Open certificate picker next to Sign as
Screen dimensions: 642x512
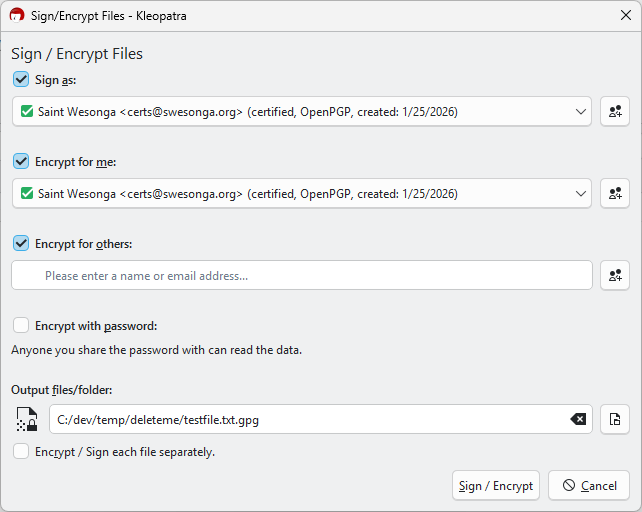615,112
